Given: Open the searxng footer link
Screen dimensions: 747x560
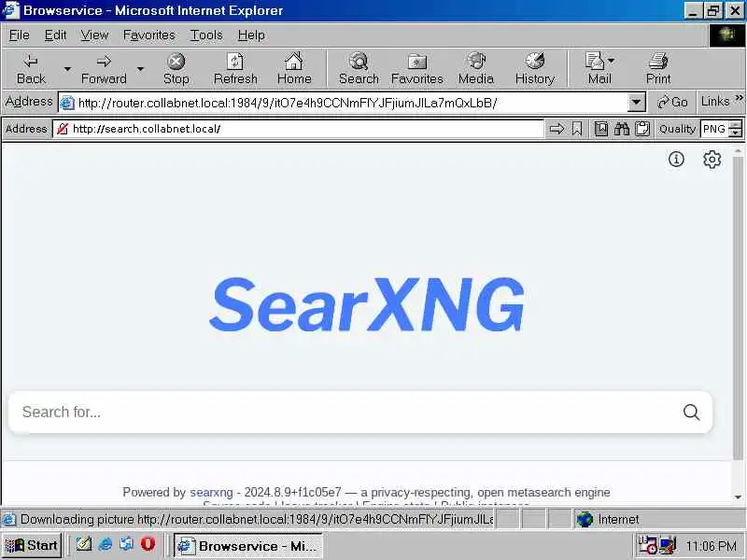Looking at the screenshot, I should (x=212, y=492).
